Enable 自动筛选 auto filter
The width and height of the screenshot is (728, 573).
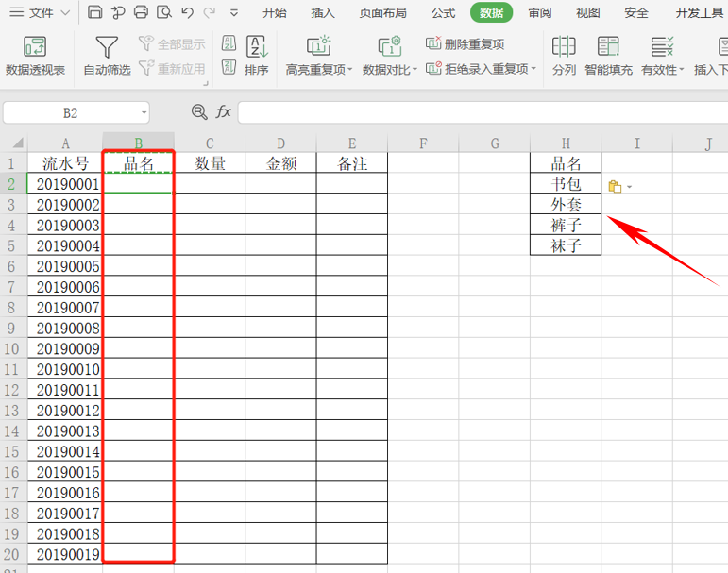click(107, 57)
